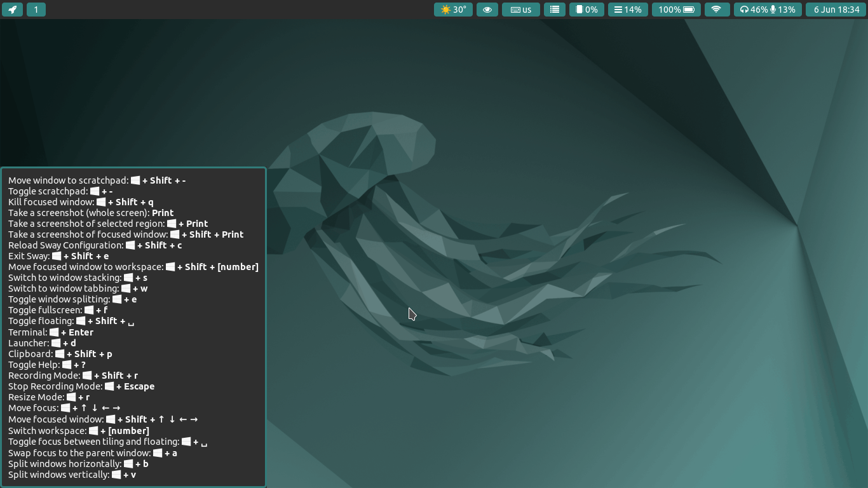Select the "Move focus" arrows line
Image resolution: width=868 pixels, height=488 pixels.
[64, 408]
